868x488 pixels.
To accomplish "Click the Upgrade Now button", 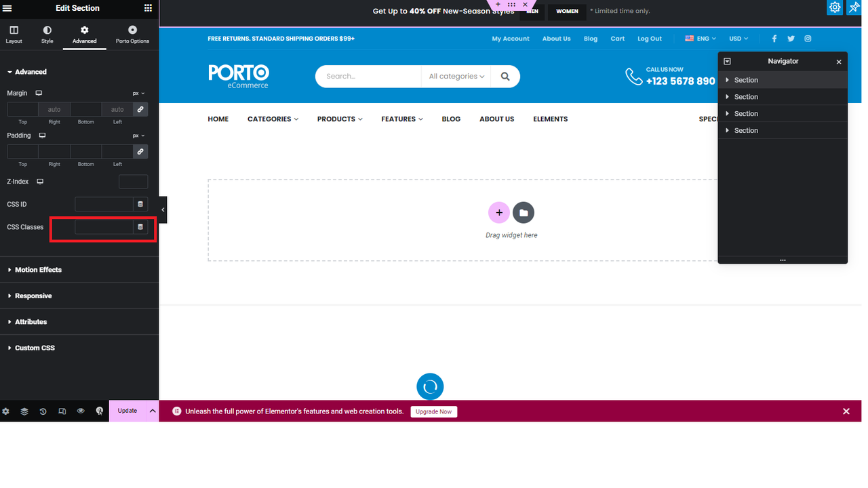I will [434, 411].
